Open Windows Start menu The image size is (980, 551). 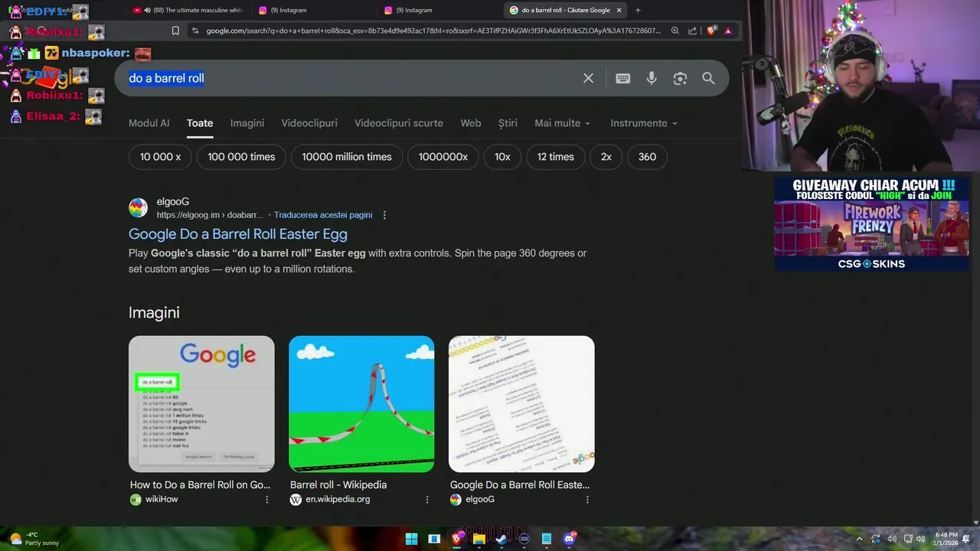tap(411, 539)
